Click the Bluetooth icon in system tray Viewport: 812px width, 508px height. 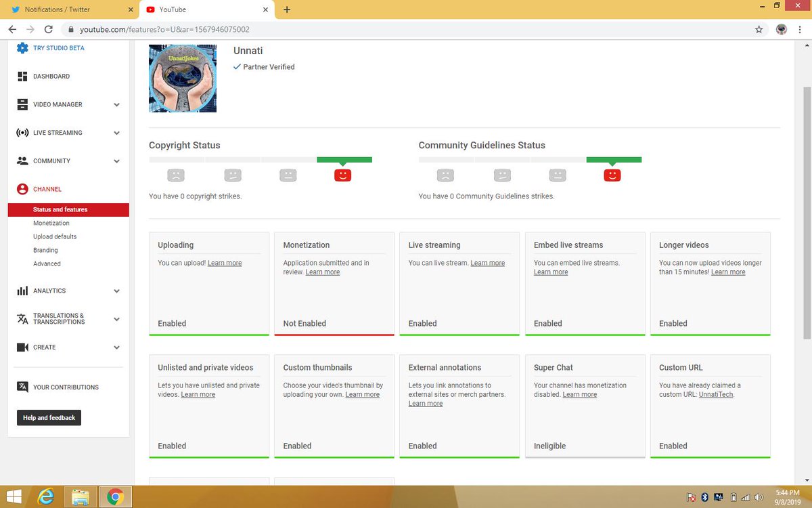point(704,497)
